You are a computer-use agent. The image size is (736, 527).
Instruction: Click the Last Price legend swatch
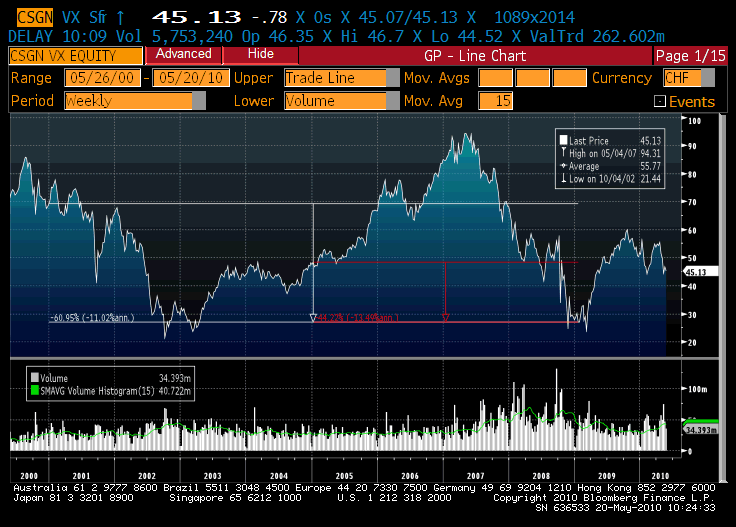pyautogui.click(x=563, y=140)
